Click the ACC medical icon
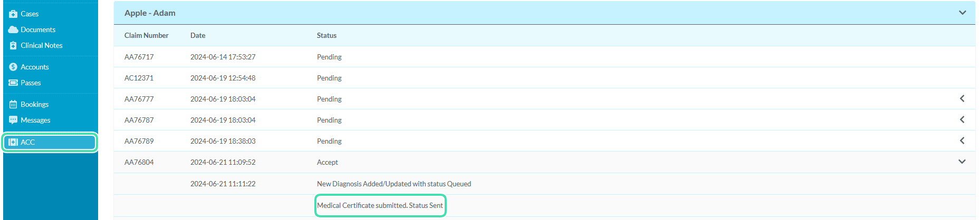Viewport: 980px width, 220px height. [x=13, y=142]
